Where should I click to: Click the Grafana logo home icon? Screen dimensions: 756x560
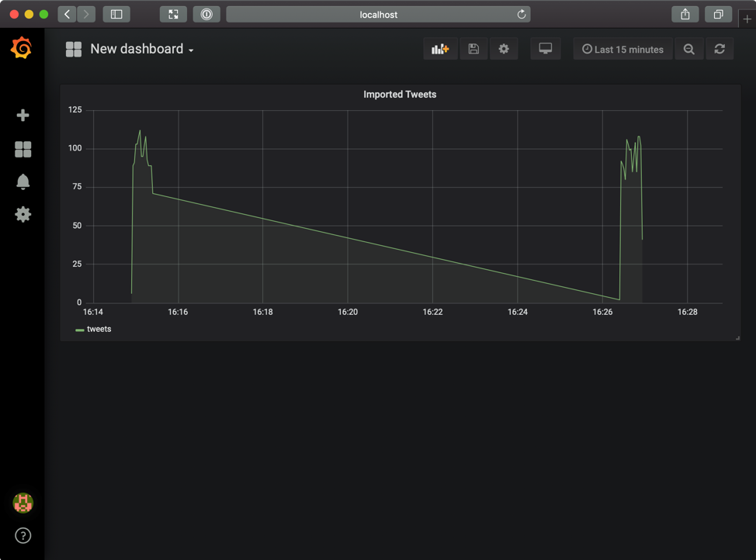coord(22,49)
